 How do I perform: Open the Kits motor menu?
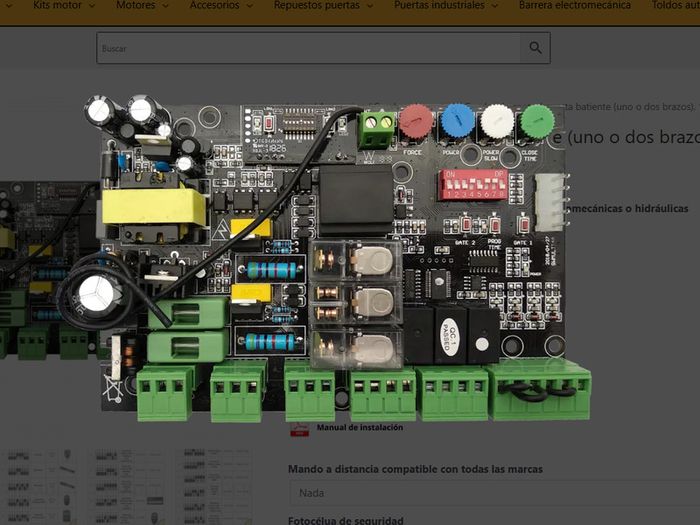[x=64, y=5]
